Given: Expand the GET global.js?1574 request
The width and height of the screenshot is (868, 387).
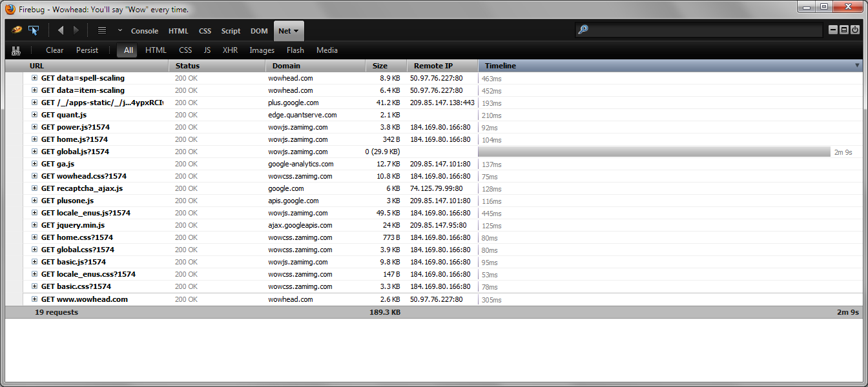Looking at the screenshot, I should [34, 152].
